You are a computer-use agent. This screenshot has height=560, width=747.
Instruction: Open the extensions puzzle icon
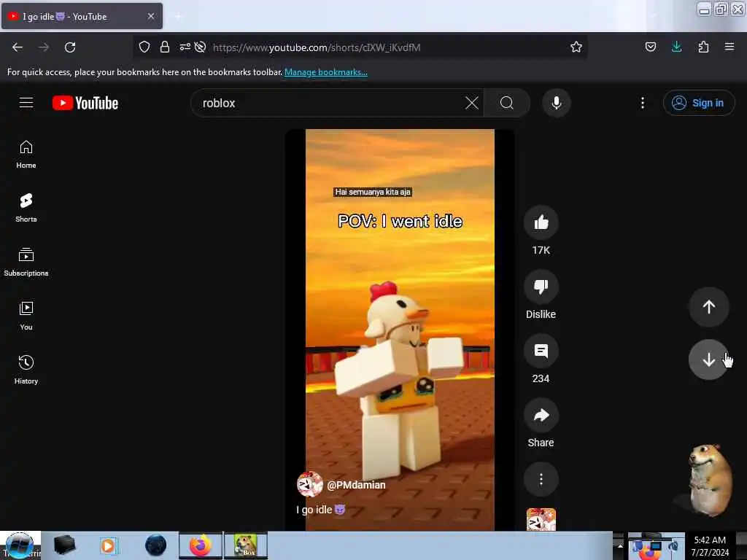pyautogui.click(x=703, y=47)
